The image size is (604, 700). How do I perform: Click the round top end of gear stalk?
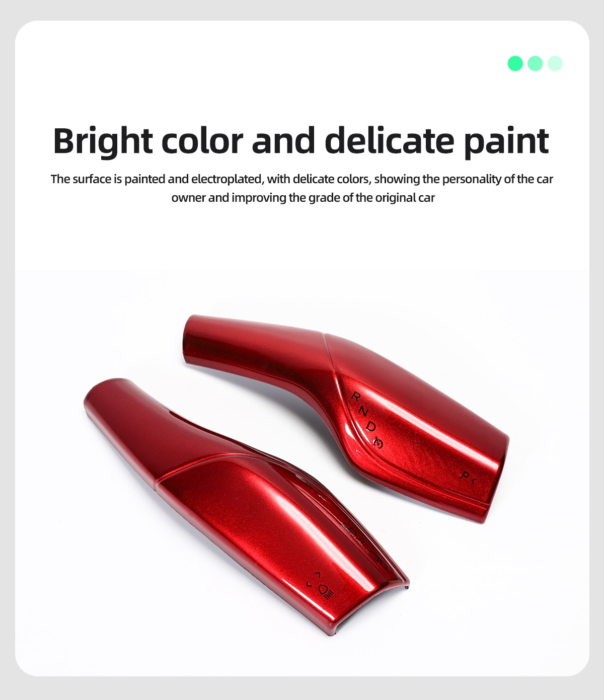(x=192, y=340)
